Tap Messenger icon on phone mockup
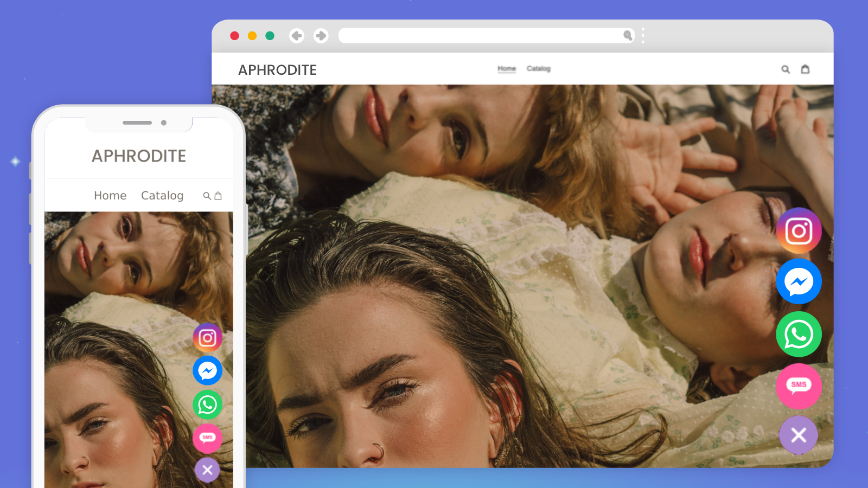Viewport: 868px width, 488px height. coord(207,371)
